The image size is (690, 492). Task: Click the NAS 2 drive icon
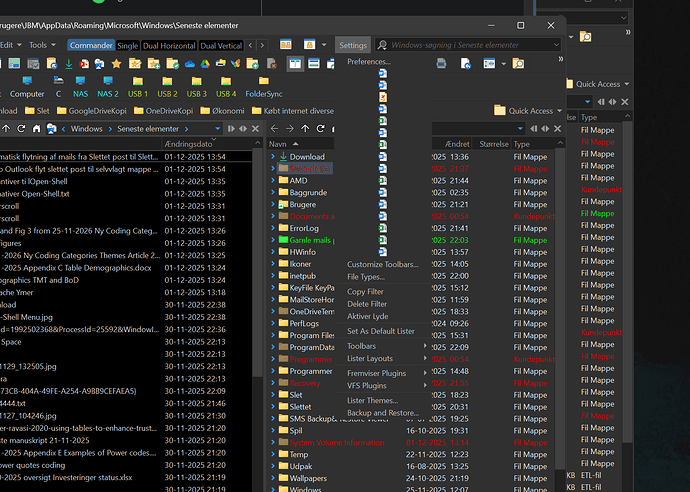tap(107, 80)
